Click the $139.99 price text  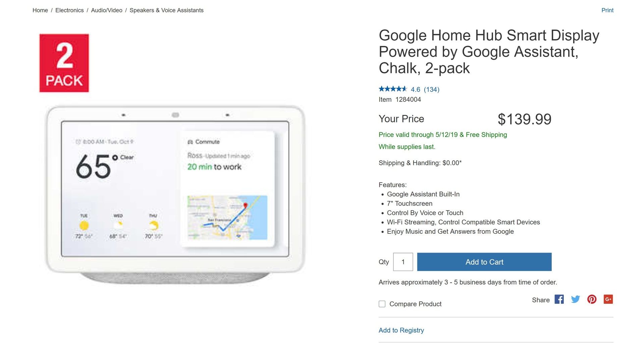pos(524,119)
